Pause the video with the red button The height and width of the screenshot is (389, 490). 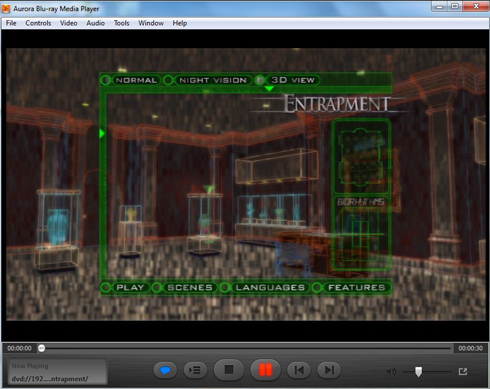click(266, 370)
